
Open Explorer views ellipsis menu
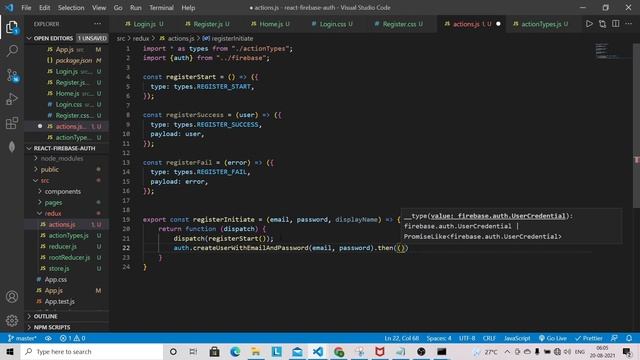97,24
